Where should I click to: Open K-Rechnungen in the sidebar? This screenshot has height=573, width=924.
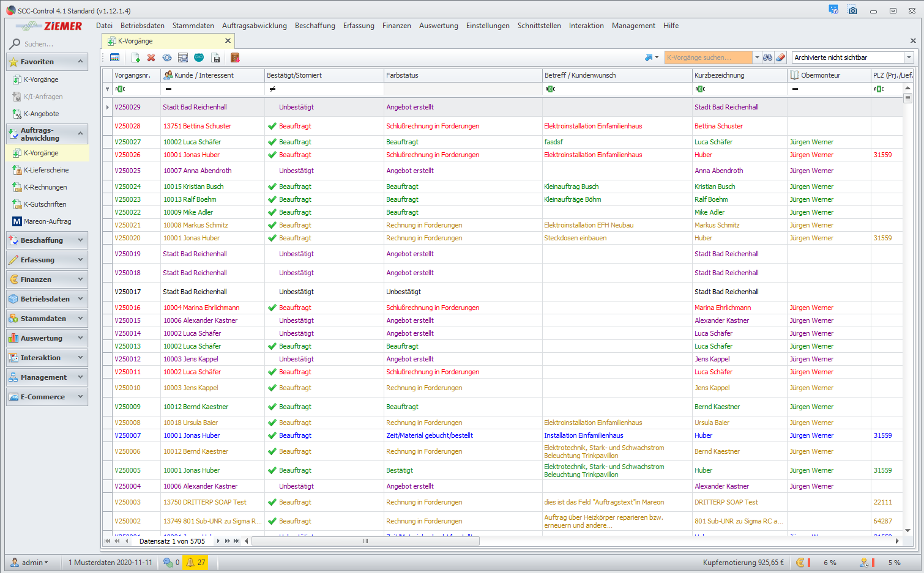click(45, 187)
